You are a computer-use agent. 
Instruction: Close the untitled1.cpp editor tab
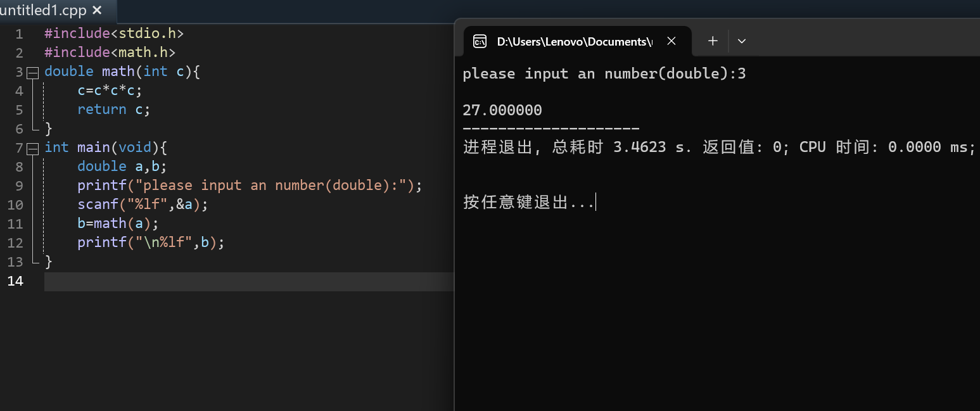(x=97, y=11)
